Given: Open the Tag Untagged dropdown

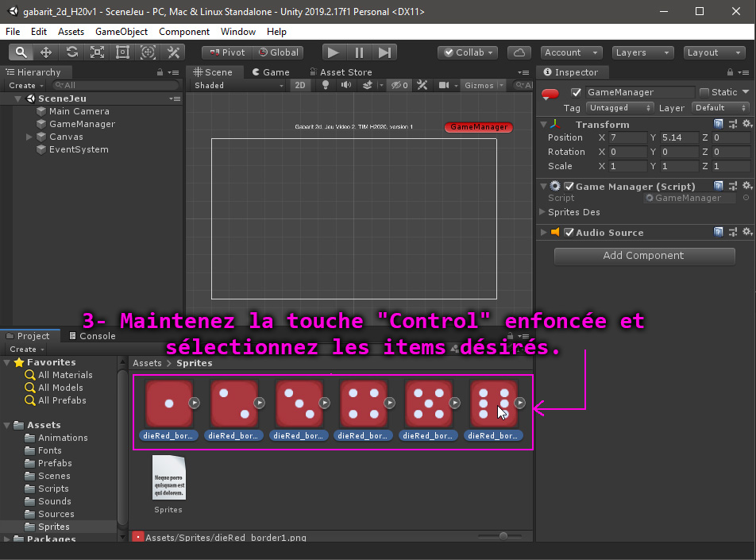Looking at the screenshot, I should coord(619,107).
